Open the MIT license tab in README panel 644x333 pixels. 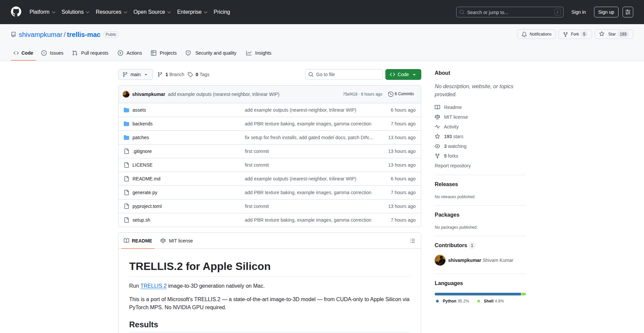(x=177, y=241)
